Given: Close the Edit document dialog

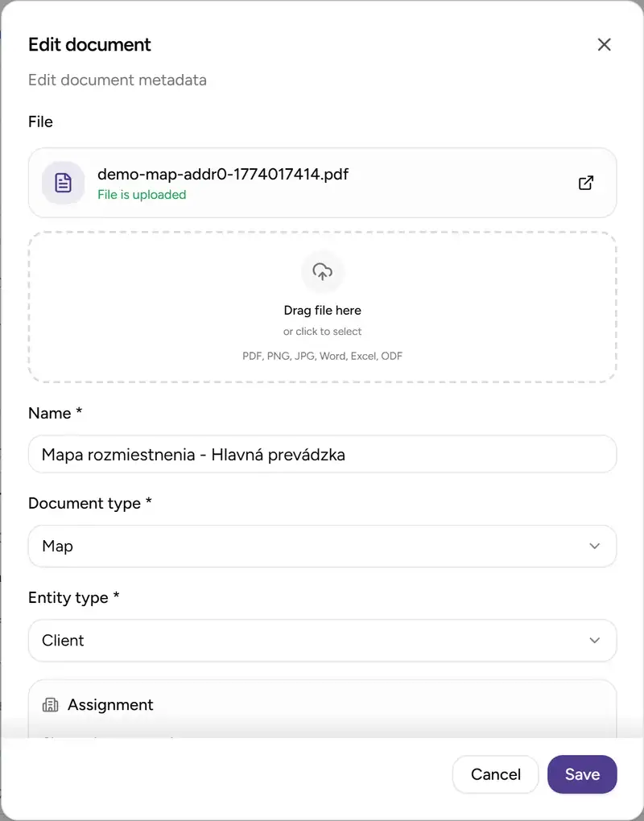Looking at the screenshot, I should point(604,44).
